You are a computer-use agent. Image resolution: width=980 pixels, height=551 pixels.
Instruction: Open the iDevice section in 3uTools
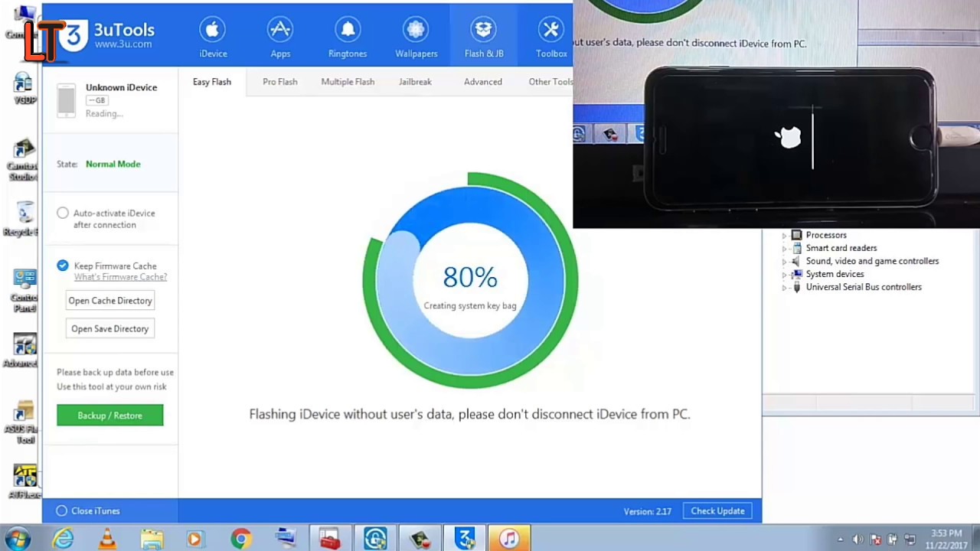pyautogui.click(x=213, y=37)
